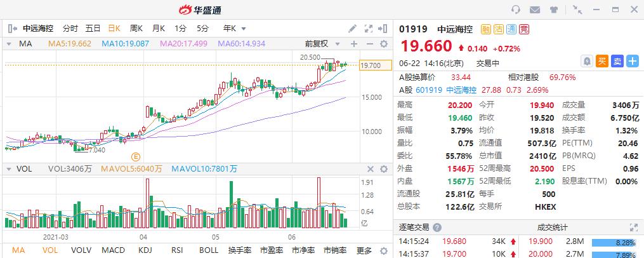The image size is (644, 258).
Task: Toggle the MACD indicator
Action: tap(113, 250)
